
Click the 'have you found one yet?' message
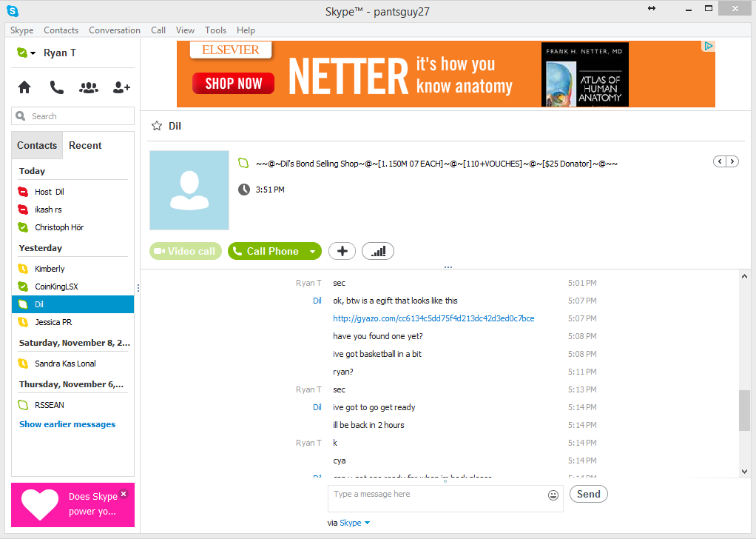coord(377,336)
